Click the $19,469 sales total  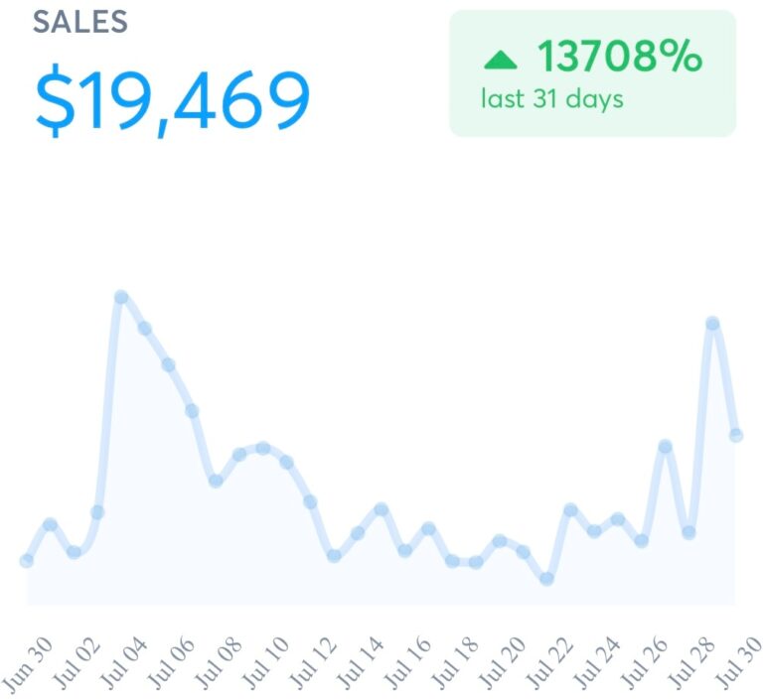(173, 102)
